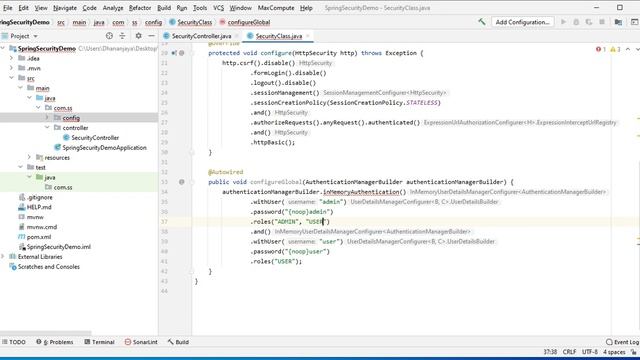Click the Select Opened File target icon
This screenshot has width=640, height=360.
coord(109,36)
